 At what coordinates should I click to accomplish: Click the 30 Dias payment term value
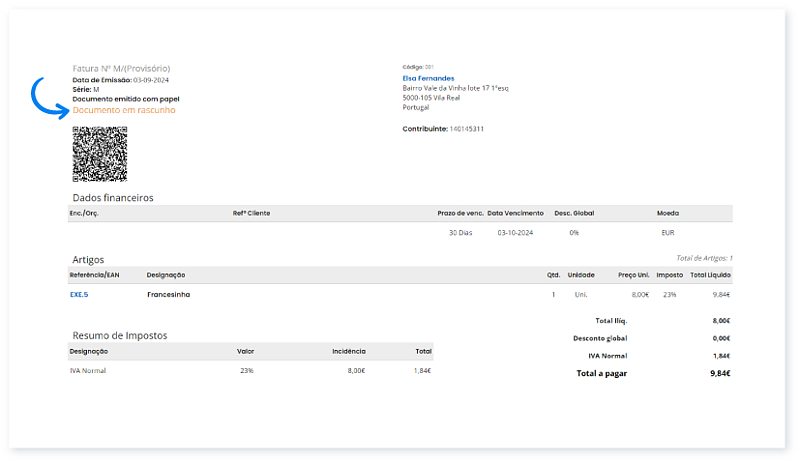(x=460, y=232)
